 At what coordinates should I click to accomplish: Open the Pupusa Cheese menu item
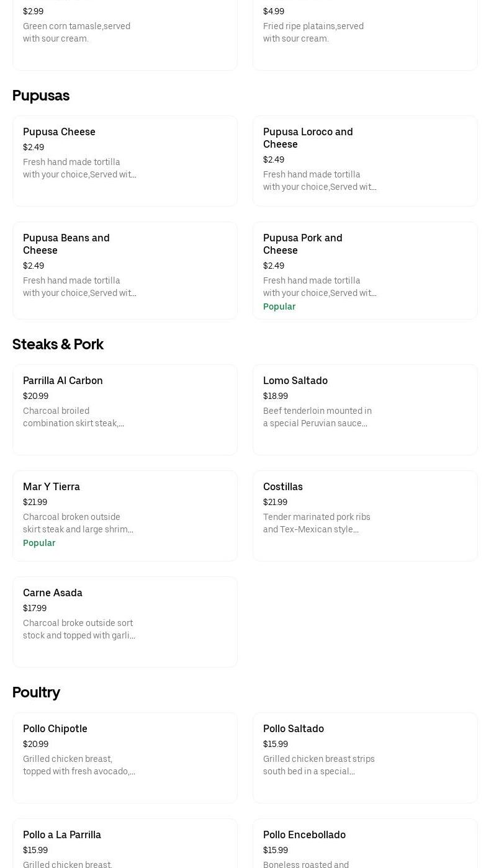point(124,161)
